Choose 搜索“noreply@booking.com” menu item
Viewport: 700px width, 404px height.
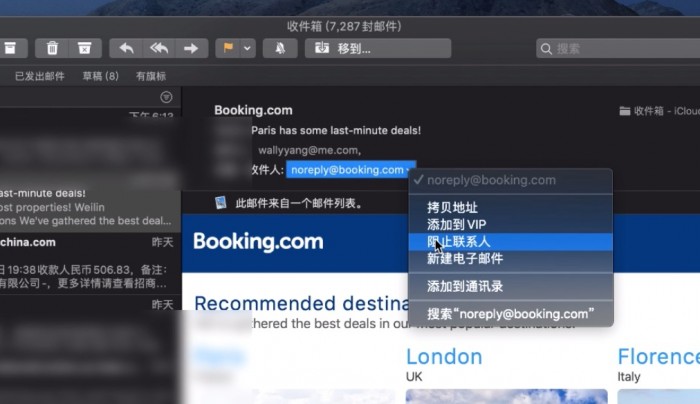(x=511, y=314)
